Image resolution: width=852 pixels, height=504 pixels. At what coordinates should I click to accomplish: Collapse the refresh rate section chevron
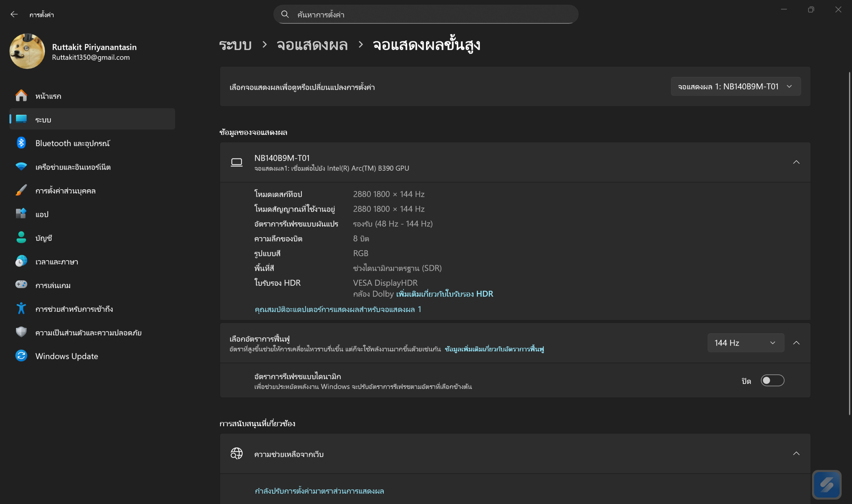796,343
